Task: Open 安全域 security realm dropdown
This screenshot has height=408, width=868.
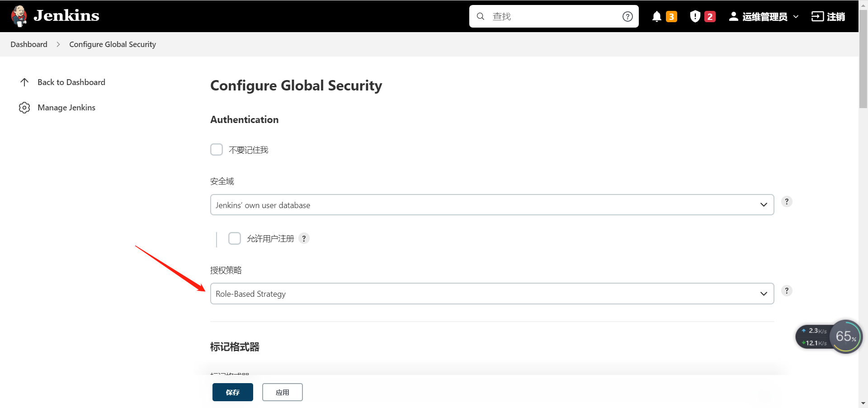Action: pos(492,205)
